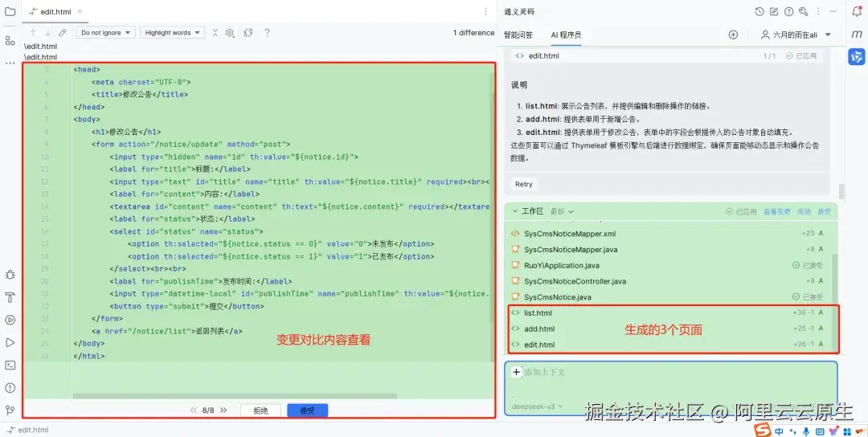Open the Git tool window icon
Viewport: 868px width, 437px height.
pyautogui.click(x=10, y=410)
